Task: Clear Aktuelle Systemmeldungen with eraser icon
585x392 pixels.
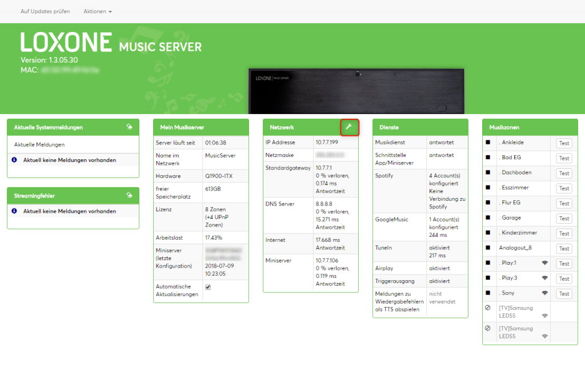Action: (130, 127)
